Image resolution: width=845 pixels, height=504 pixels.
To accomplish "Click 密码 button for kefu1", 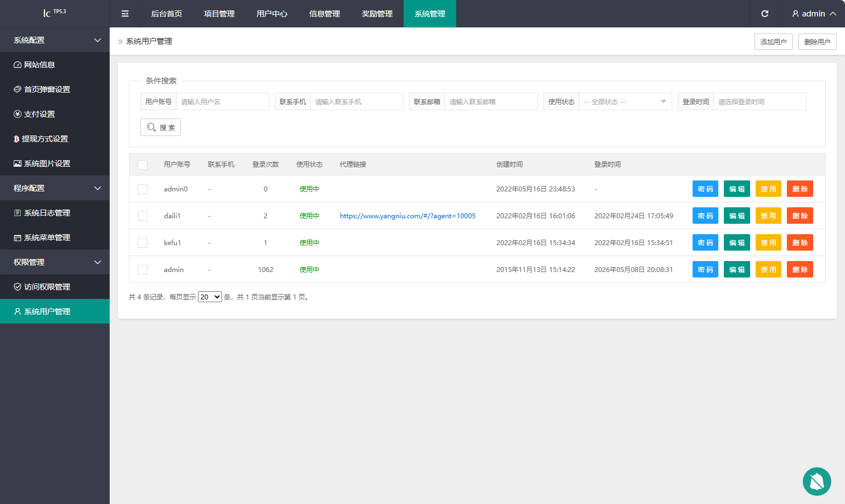I will pyautogui.click(x=705, y=242).
